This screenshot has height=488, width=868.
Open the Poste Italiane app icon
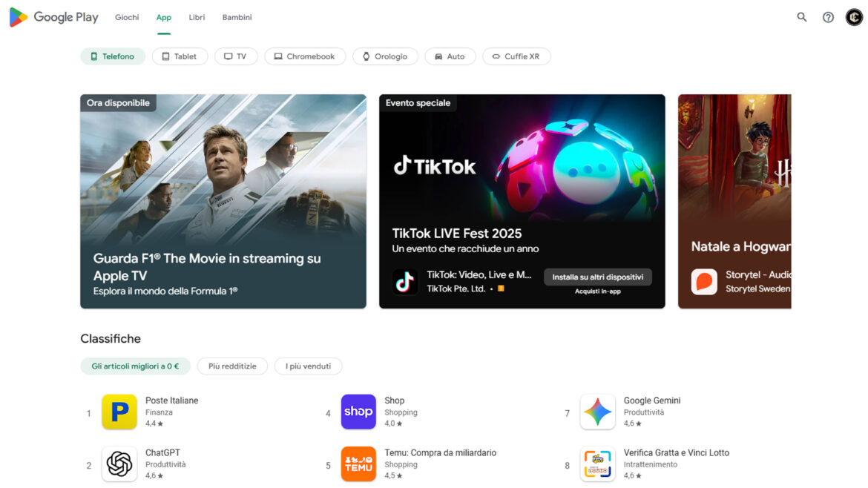pos(119,412)
